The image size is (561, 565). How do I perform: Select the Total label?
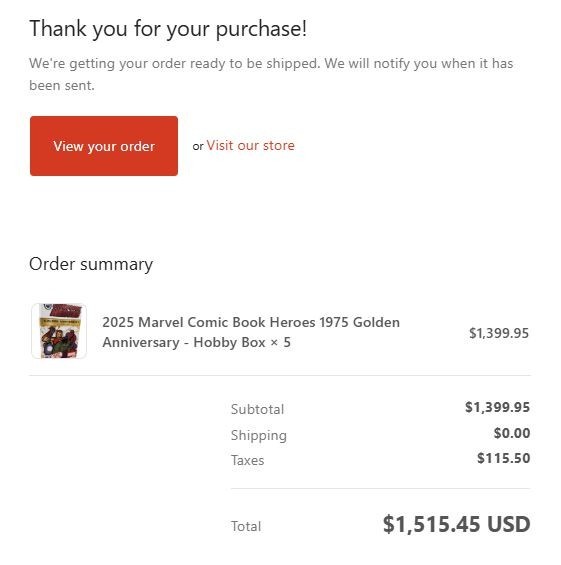246,526
